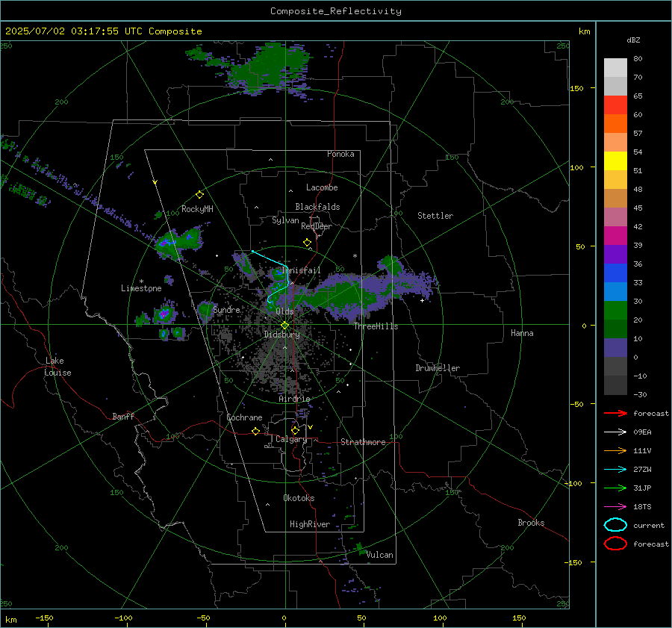Screen dimensions: 672x628
Task: Click the Calgary label
Action: (x=291, y=439)
